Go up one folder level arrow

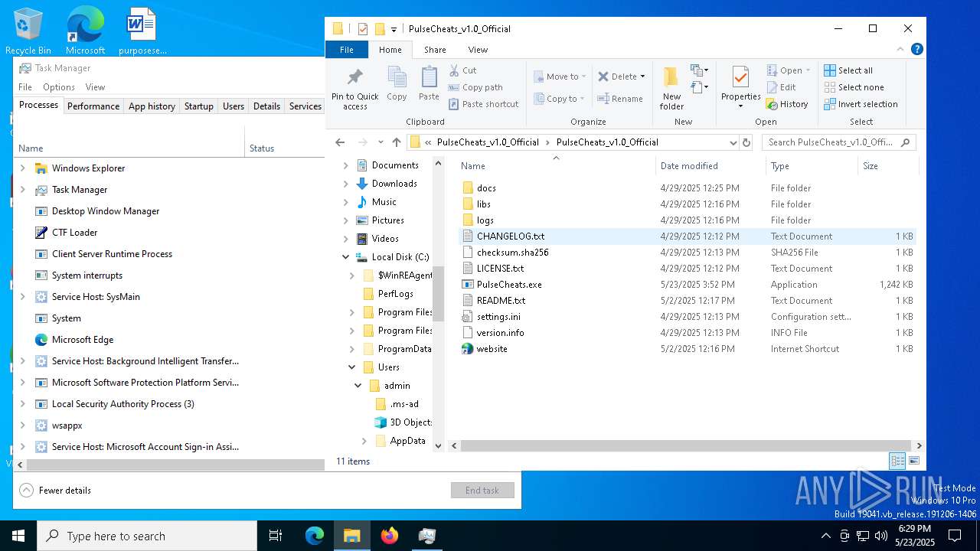pyautogui.click(x=397, y=142)
